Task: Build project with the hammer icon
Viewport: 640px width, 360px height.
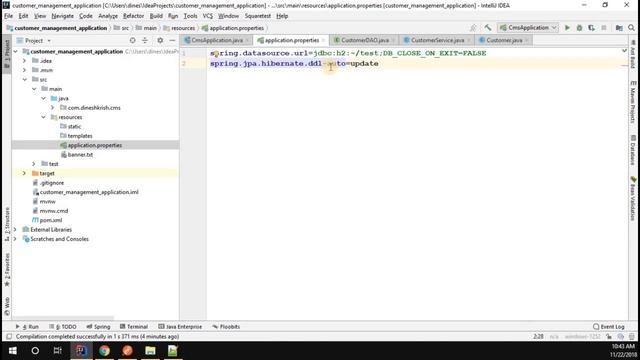Action: [x=488, y=28]
